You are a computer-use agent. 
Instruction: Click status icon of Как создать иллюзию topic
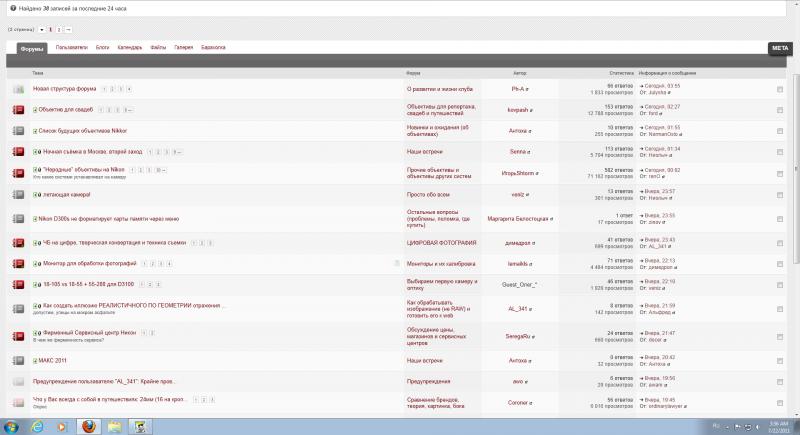click(x=18, y=309)
